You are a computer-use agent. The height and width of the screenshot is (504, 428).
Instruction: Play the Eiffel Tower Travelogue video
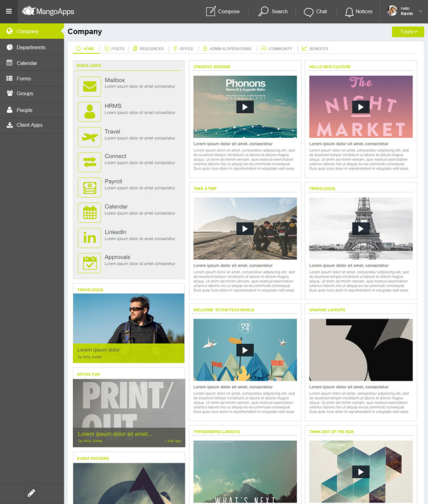click(361, 228)
